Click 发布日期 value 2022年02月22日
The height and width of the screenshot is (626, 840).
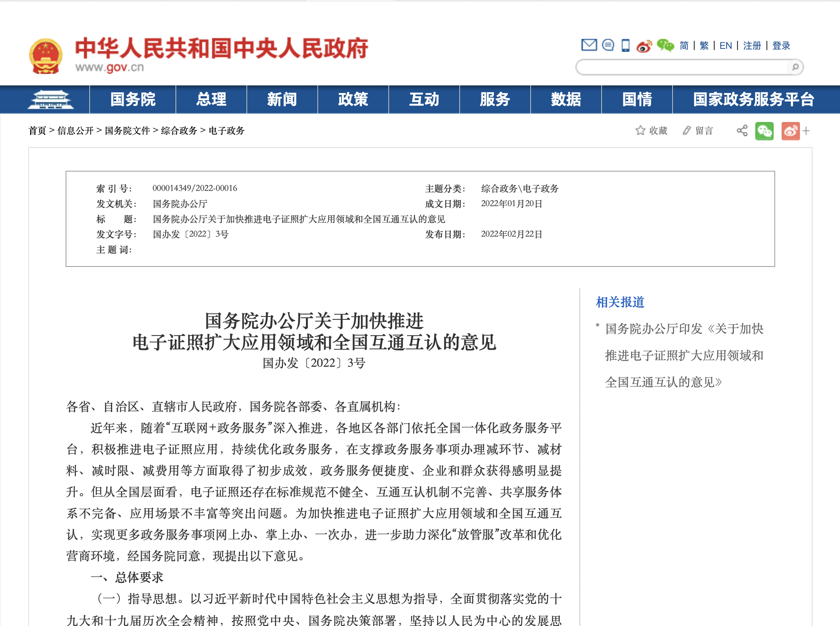(512, 234)
